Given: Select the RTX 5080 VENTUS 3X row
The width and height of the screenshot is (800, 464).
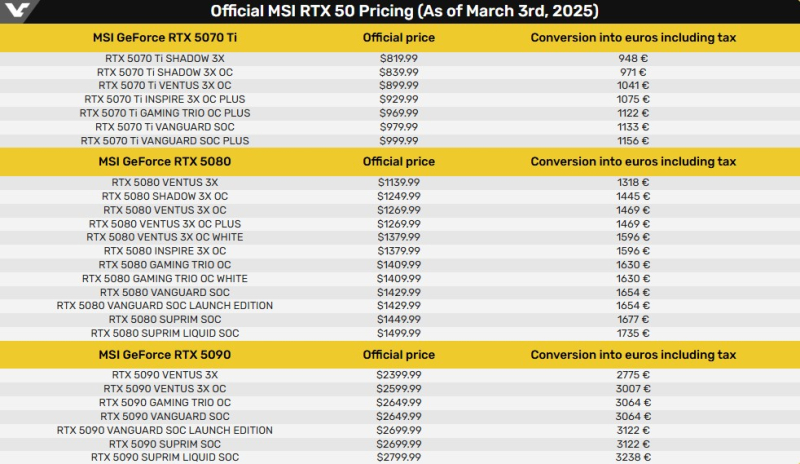Looking at the screenshot, I should [164, 183].
